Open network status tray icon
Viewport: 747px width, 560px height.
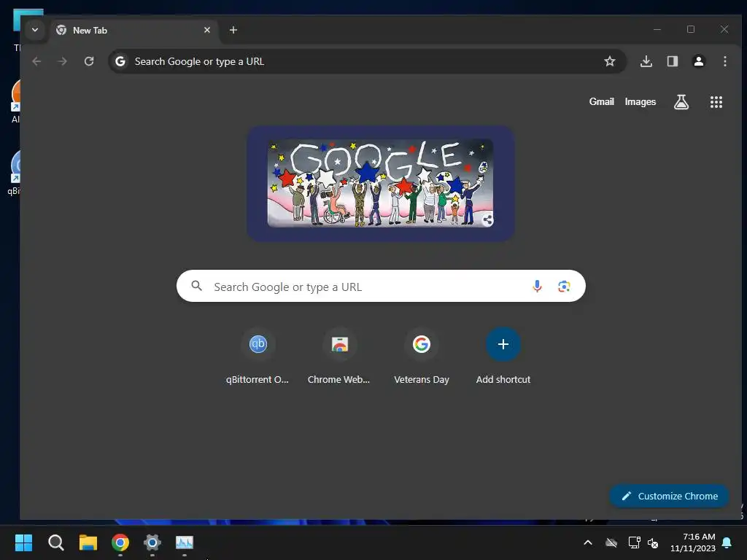[x=634, y=542]
